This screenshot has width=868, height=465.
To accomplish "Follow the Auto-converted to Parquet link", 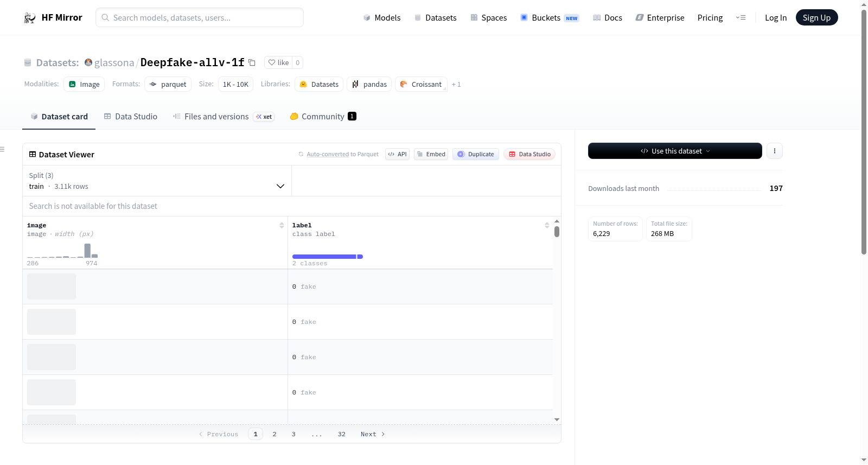I will [328, 154].
